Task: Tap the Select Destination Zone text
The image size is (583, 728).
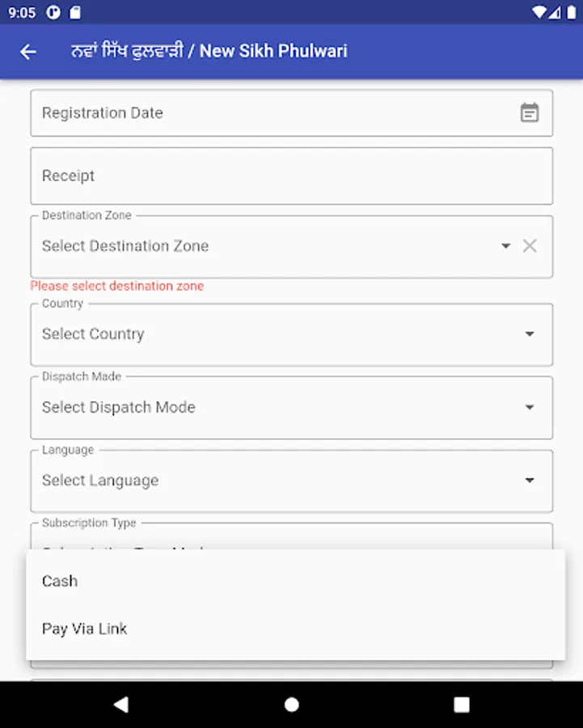Action: click(x=125, y=246)
